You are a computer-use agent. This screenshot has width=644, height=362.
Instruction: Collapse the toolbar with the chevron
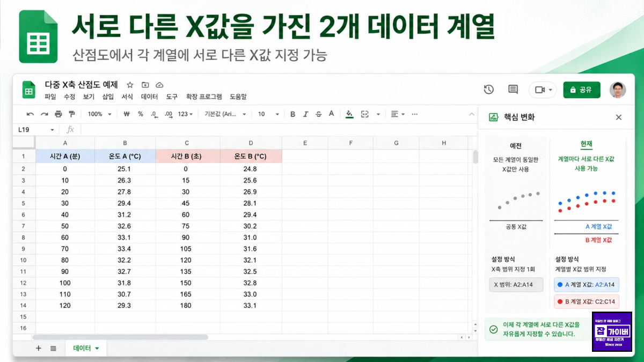click(x=471, y=114)
